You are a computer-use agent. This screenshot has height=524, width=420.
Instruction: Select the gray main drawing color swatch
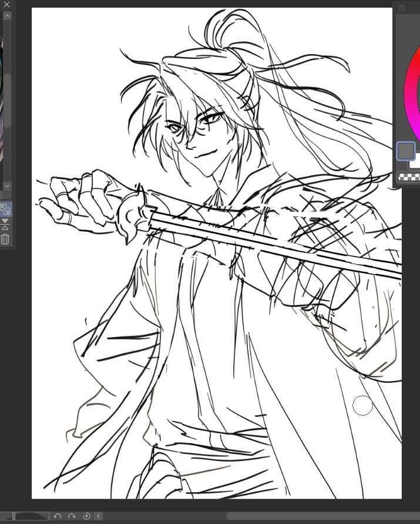(406, 151)
